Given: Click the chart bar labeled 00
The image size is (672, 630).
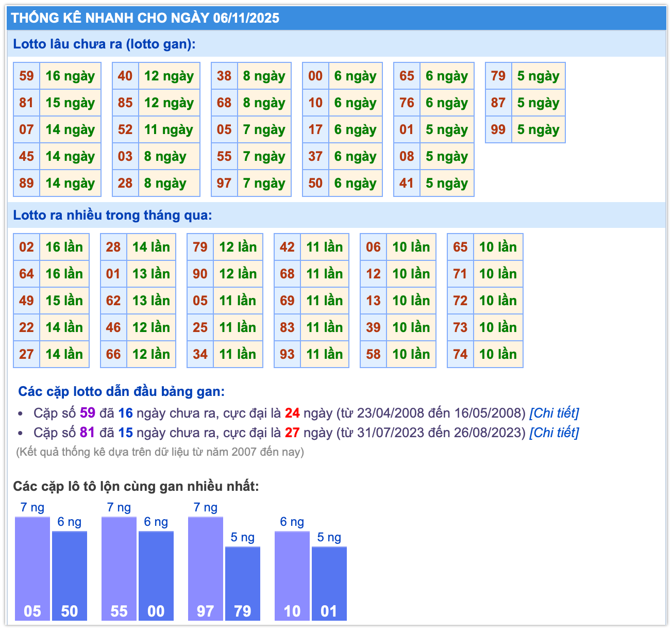Looking at the screenshot, I should coord(156,575).
